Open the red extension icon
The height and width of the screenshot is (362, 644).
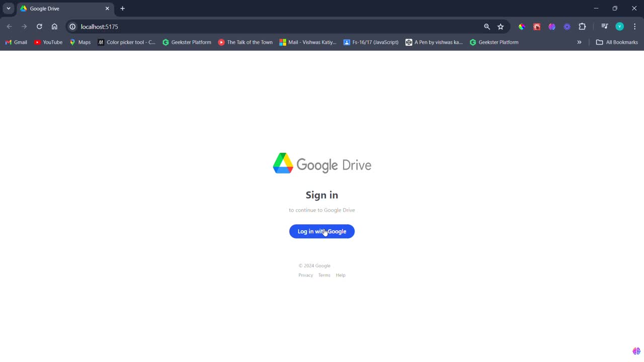click(x=537, y=27)
